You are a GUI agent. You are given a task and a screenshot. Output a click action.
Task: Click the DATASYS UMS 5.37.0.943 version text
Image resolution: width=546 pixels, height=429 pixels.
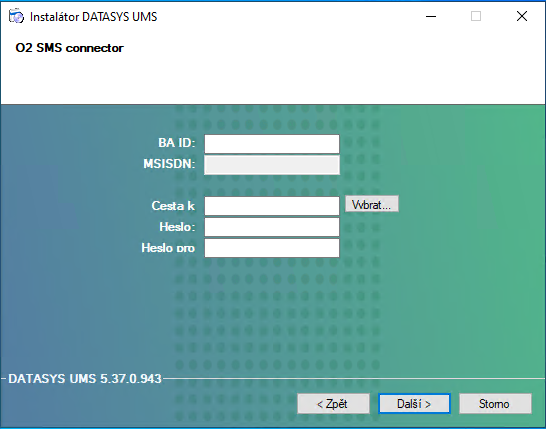pos(85,379)
